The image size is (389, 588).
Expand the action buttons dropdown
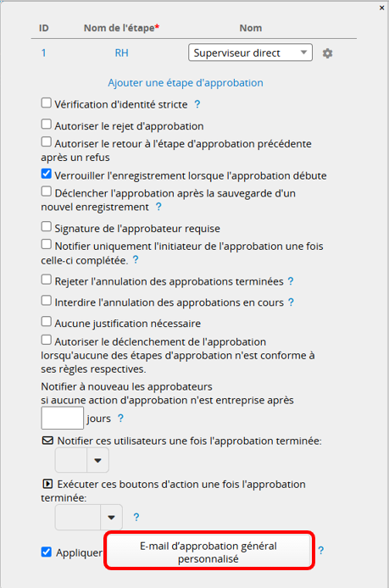[x=89, y=518]
